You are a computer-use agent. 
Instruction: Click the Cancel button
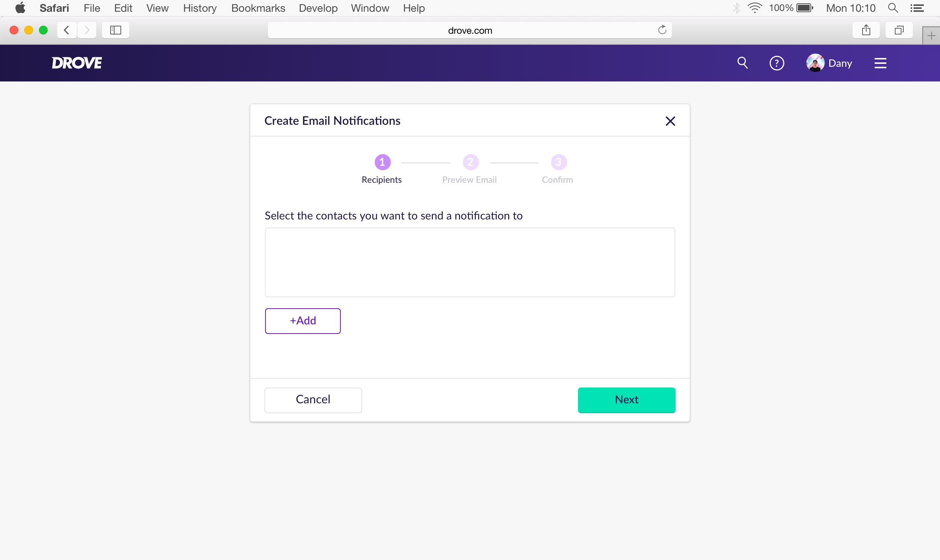(313, 400)
